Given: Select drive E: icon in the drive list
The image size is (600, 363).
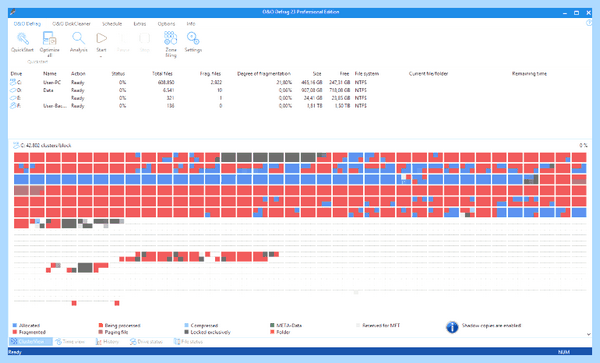Looking at the screenshot, I should [13, 98].
